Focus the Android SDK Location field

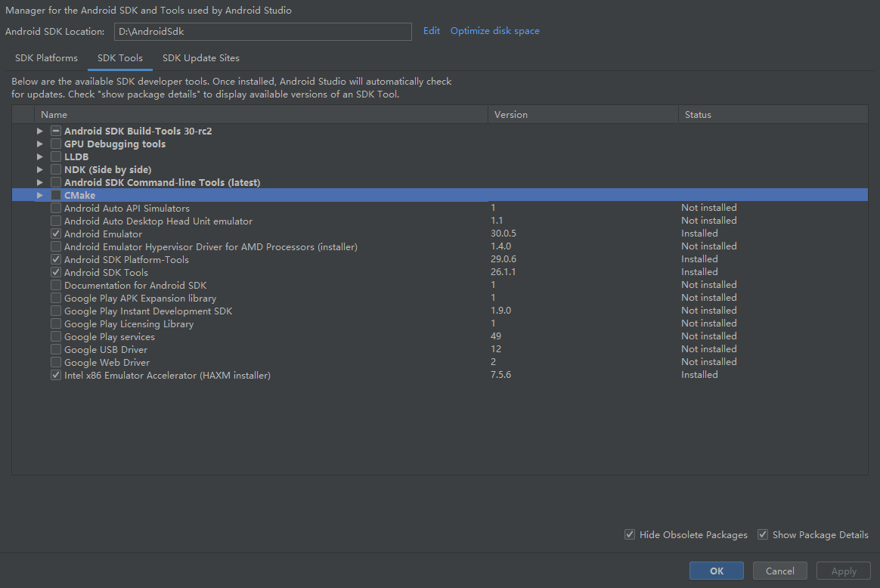click(262, 32)
